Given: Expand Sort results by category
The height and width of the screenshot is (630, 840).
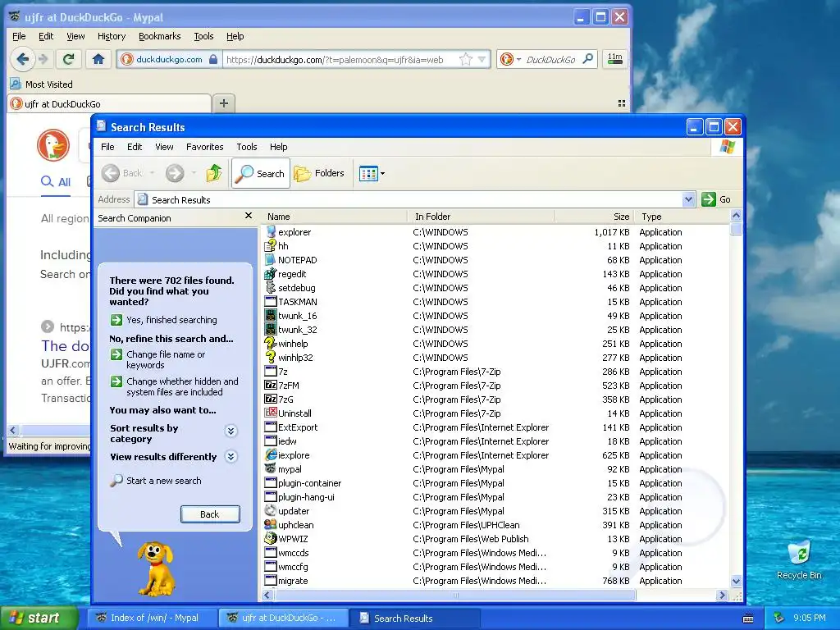Looking at the screenshot, I should pyautogui.click(x=231, y=431).
